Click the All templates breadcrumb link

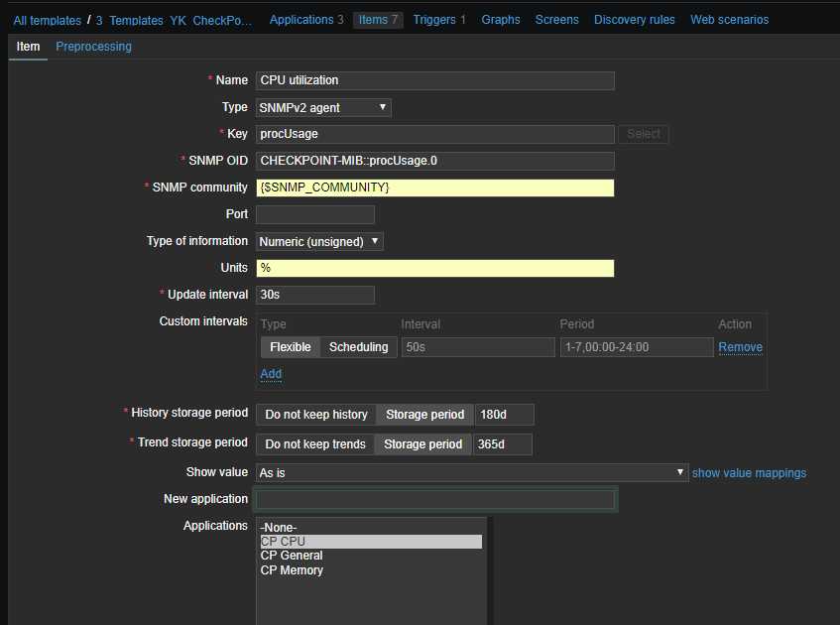(48, 20)
